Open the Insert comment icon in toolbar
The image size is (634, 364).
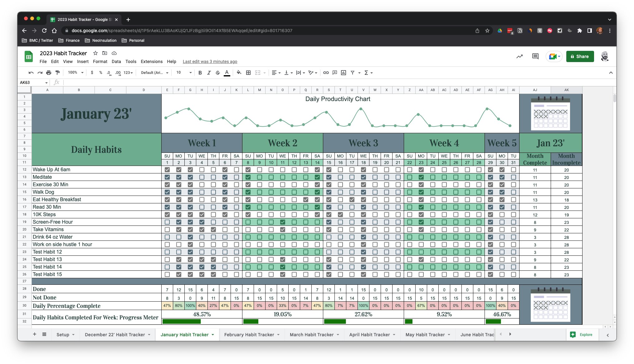pos(335,72)
